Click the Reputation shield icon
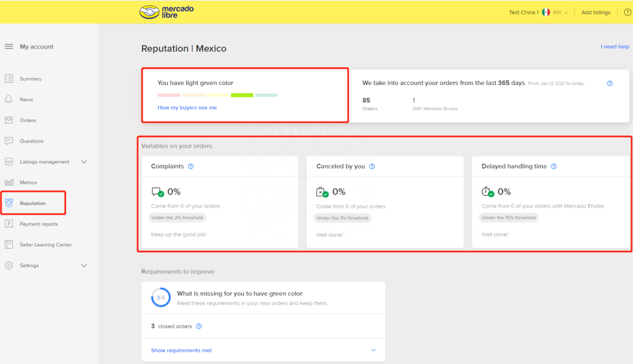This screenshot has height=364, width=633. click(x=9, y=203)
